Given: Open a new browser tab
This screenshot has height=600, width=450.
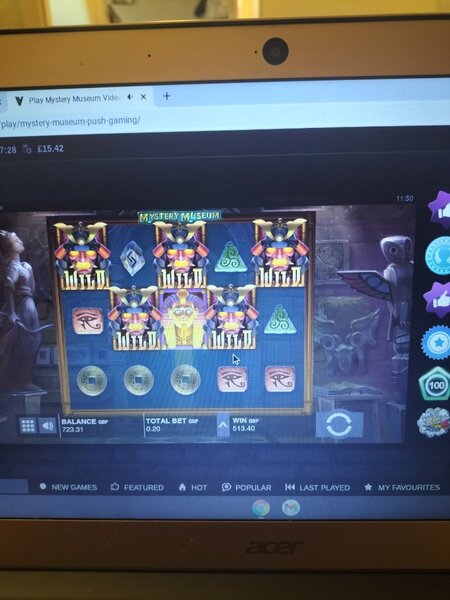Looking at the screenshot, I should pyautogui.click(x=166, y=96).
